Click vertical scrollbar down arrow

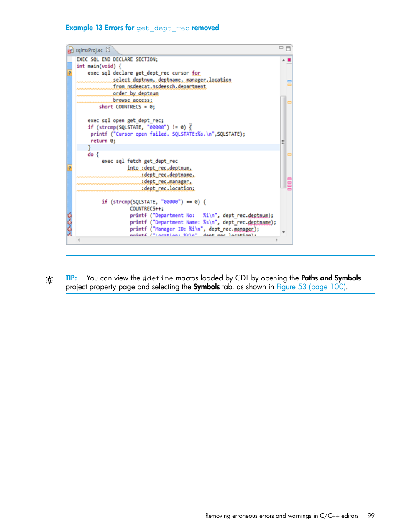[x=283, y=232]
